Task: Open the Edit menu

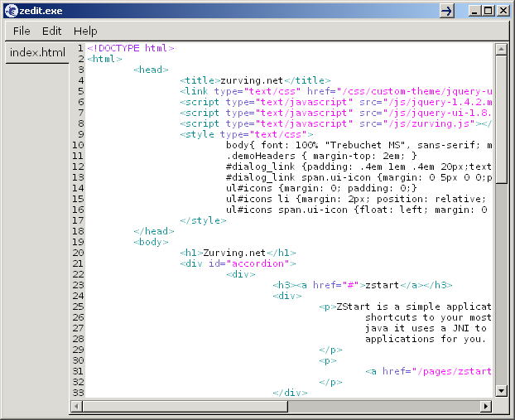Action: [52, 31]
